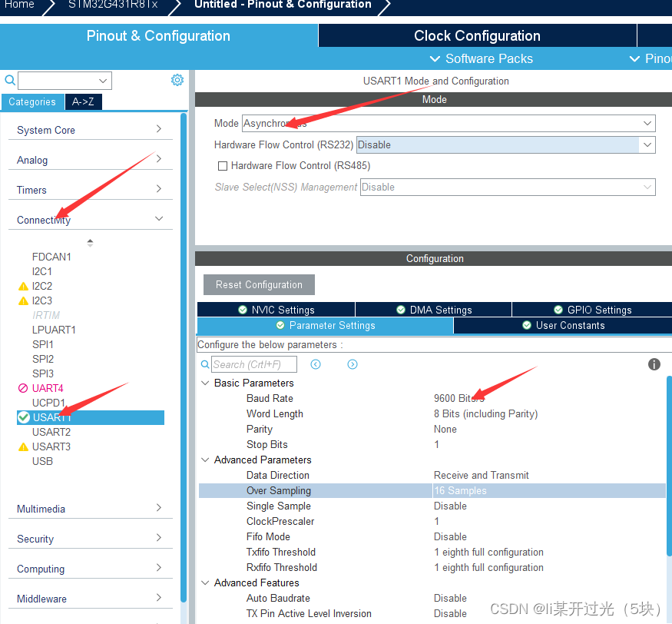Open the gear settings icon above categories
The width and height of the screenshot is (672, 624).
click(x=177, y=80)
